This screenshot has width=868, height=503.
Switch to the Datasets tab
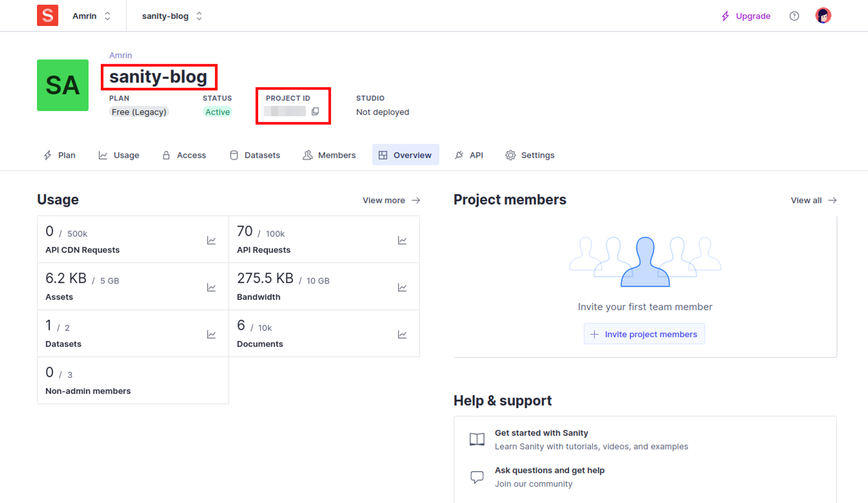tap(255, 155)
